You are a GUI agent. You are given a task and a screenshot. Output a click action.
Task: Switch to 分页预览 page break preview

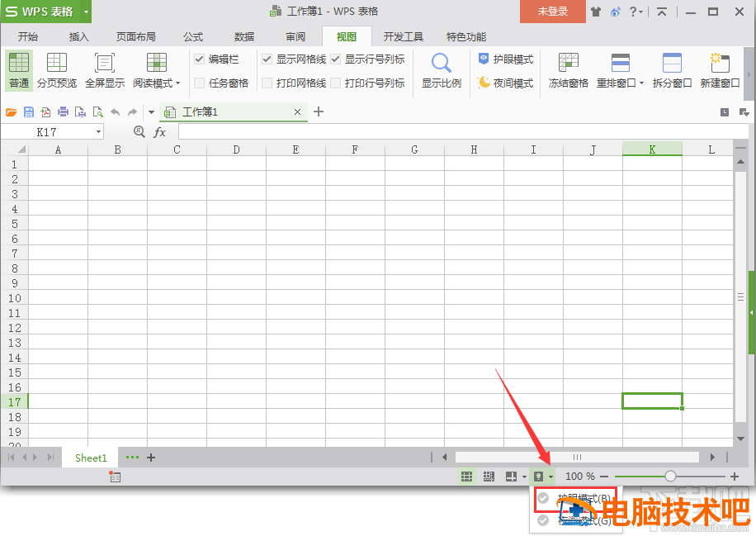click(57, 70)
